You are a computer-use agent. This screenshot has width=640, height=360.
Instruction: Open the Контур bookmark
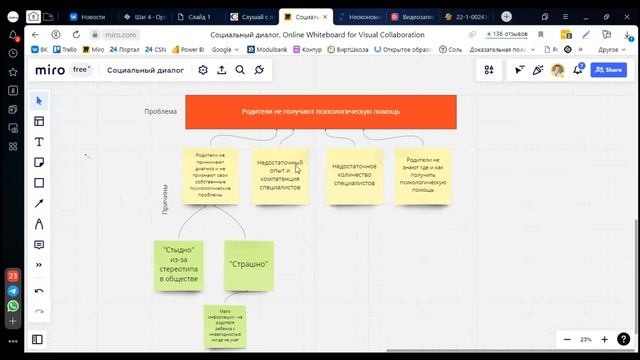pos(307,49)
